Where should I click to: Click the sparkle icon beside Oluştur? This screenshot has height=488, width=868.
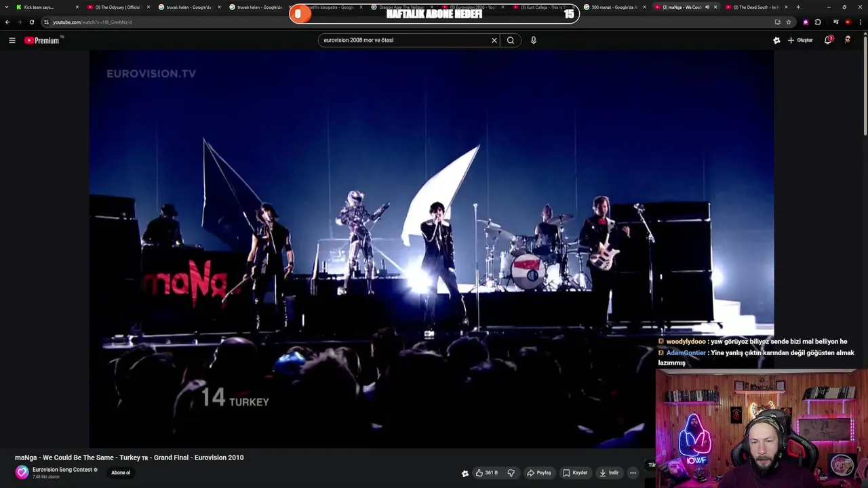tap(776, 40)
